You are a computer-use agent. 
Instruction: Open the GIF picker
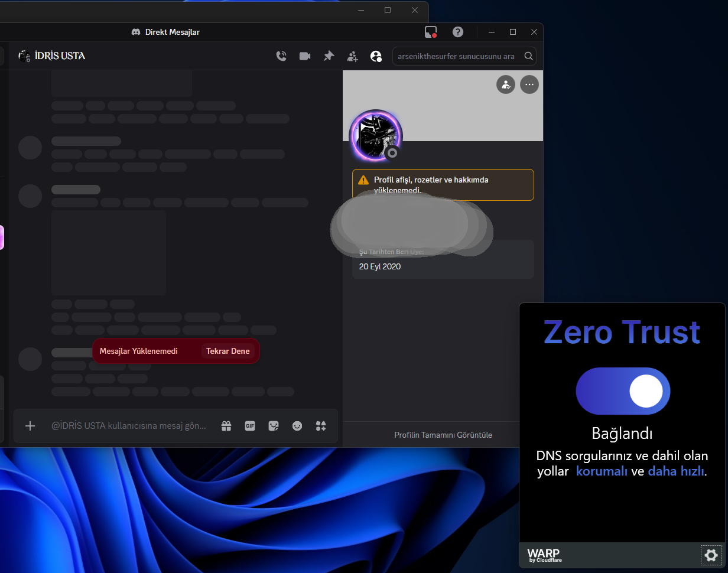(x=249, y=426)
